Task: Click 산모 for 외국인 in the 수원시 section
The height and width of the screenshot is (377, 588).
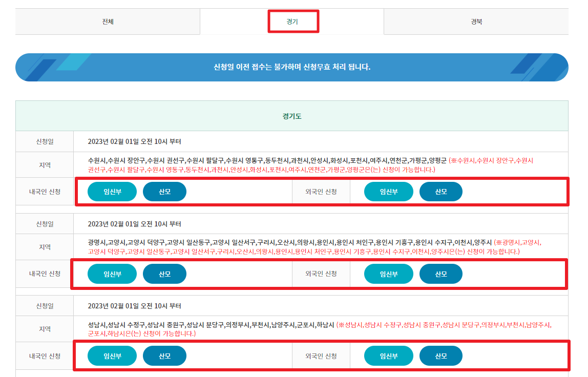Action: coord(441,191)
